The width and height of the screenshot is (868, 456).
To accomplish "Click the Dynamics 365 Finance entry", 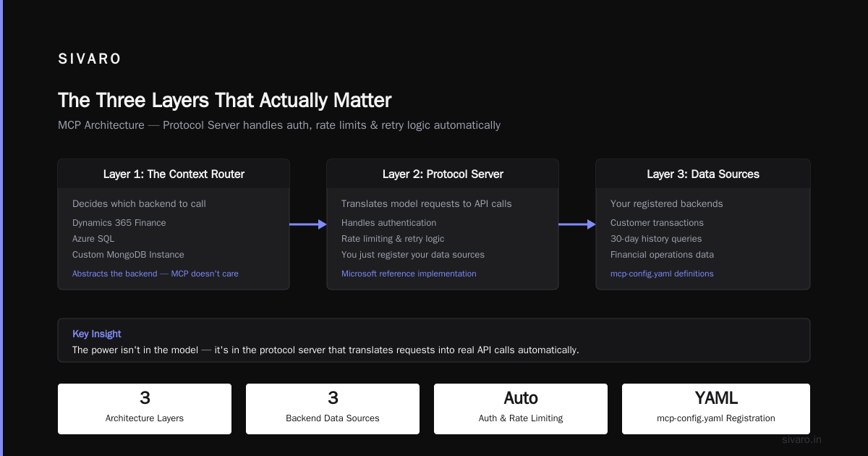I will pyautogui.click(x=119, y=223).
